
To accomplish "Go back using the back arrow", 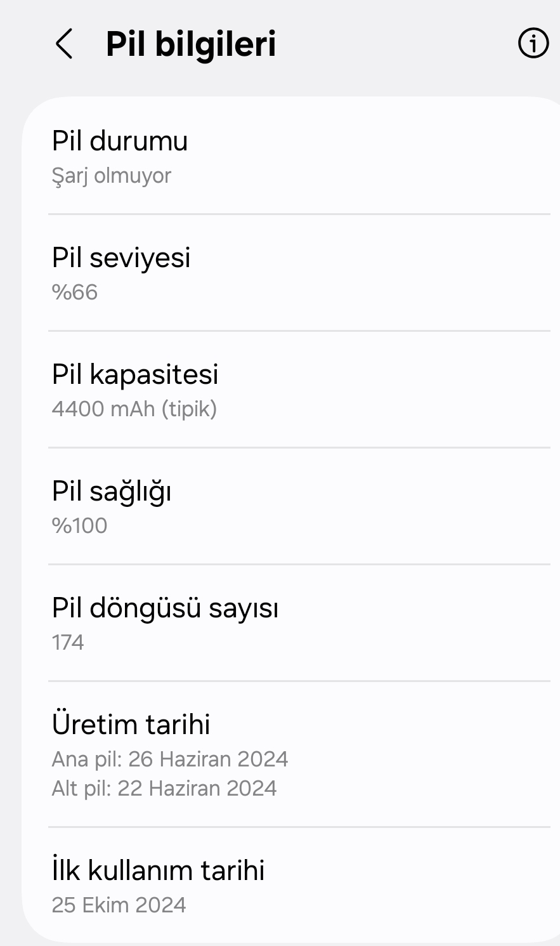I will click(x=64, y=44).
